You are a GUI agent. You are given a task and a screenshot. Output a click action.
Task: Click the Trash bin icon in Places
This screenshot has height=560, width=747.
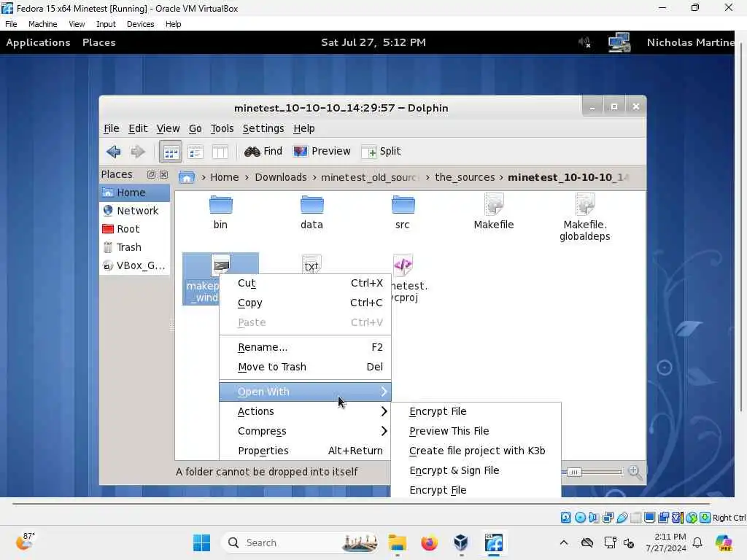108,247
